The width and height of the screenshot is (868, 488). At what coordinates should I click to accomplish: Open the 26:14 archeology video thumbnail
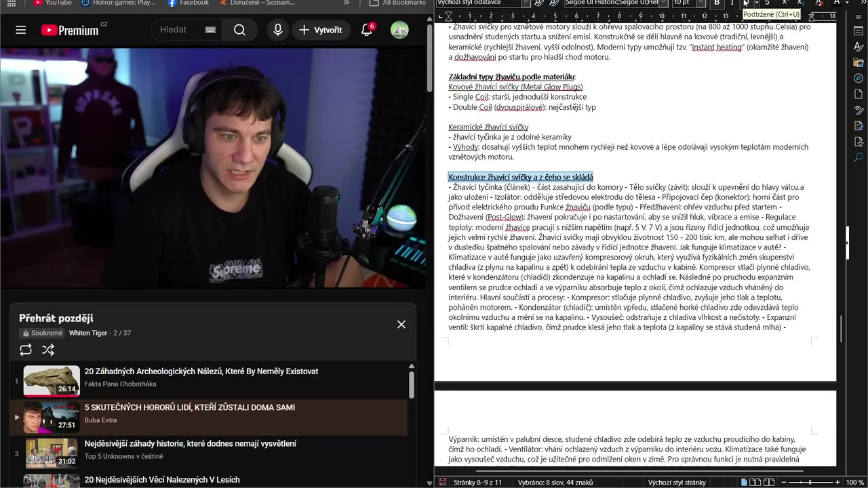(x=52, y=381)
